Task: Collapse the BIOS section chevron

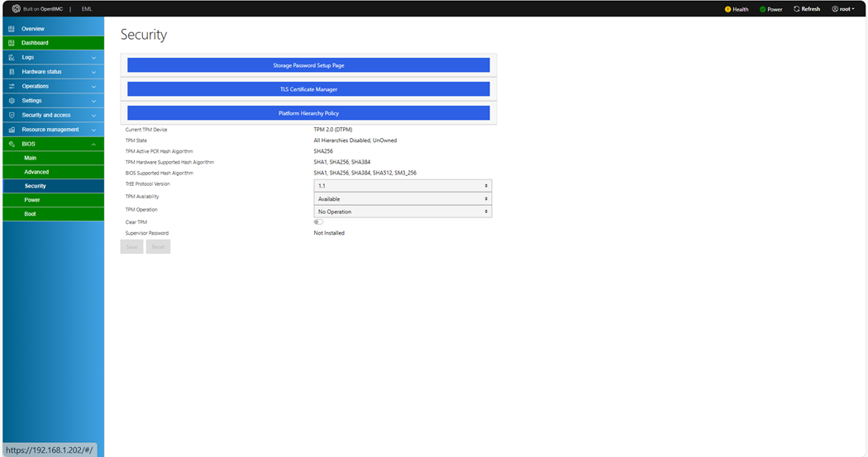Action: [93, 145]
